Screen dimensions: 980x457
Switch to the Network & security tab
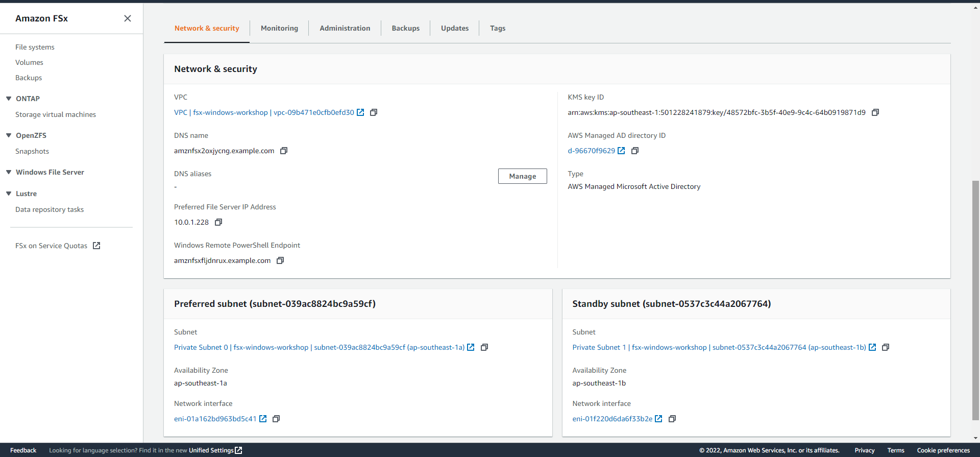[x=207, y=28]
